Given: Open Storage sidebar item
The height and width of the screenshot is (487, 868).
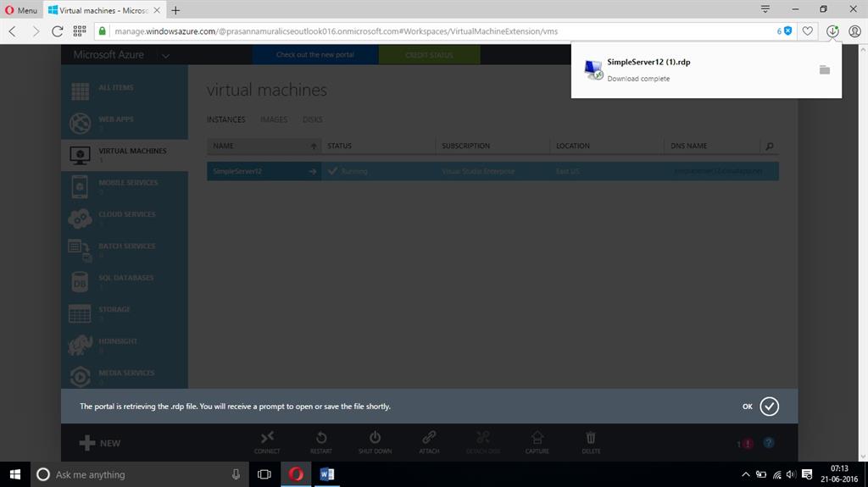Looking at the screenshot, I should [125, 313].
